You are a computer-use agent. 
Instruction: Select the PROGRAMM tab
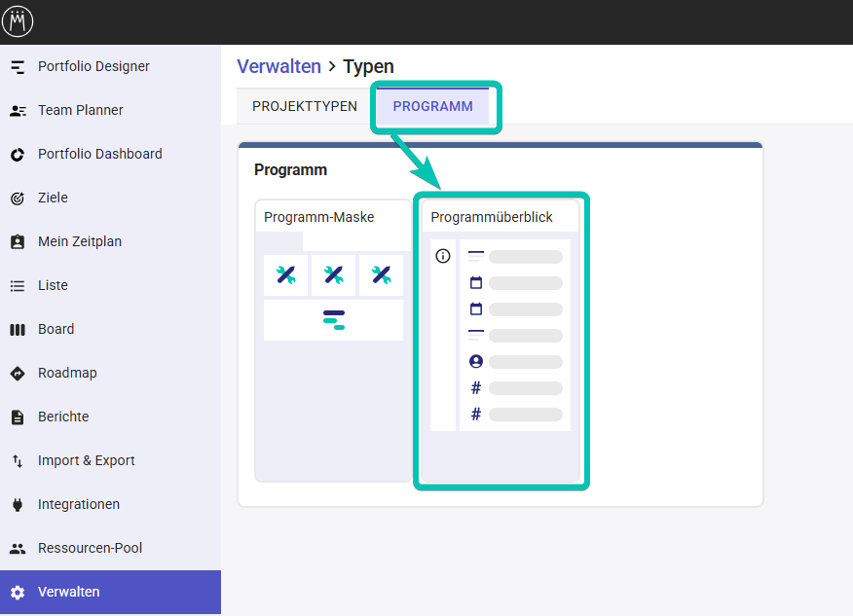pos(432,106)
